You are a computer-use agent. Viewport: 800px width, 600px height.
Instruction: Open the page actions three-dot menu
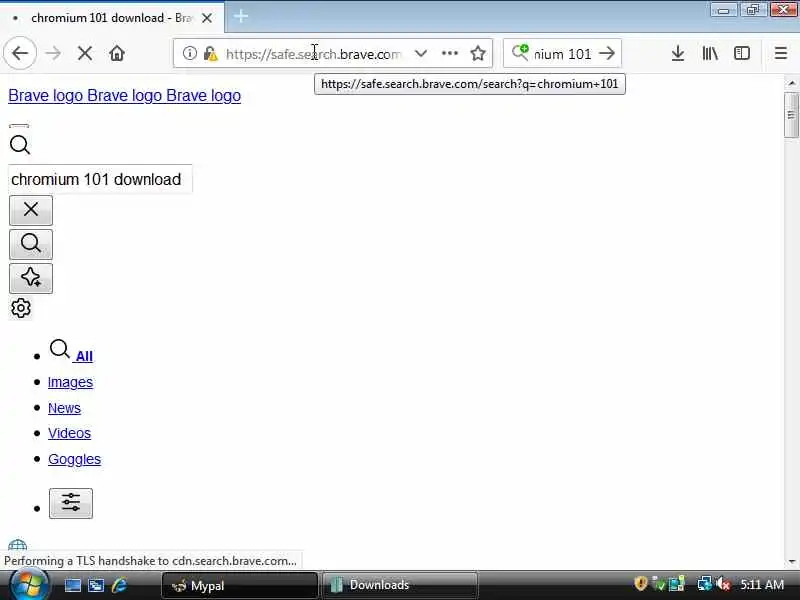(x=449, y=53)
